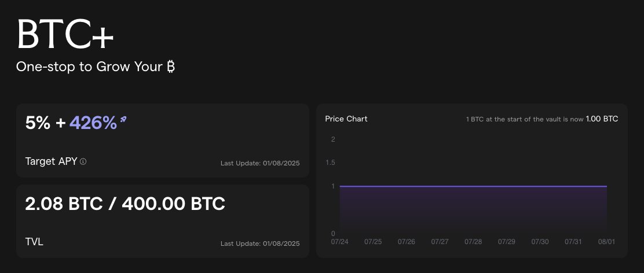Click the 08/01 date on chart axis
This screenshot has height=273, width=644.
pos(606,242)
